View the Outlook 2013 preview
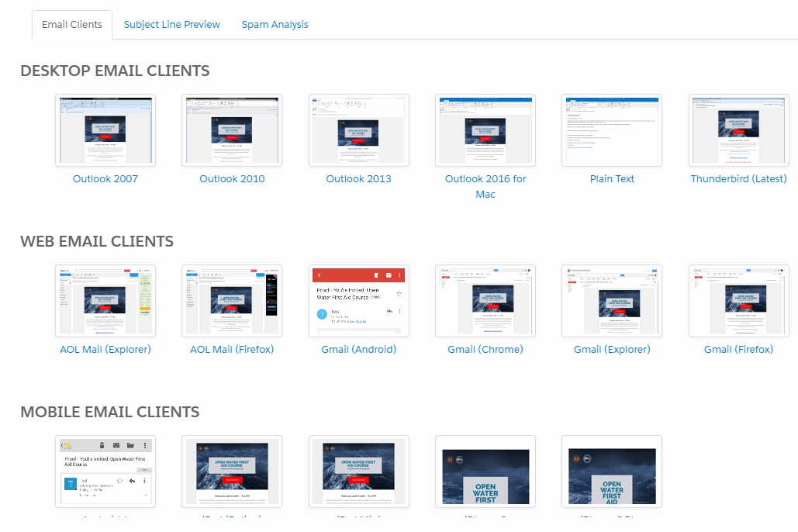Image resolution: width=798 pixels, height=532 pixels. click(358, 178)
